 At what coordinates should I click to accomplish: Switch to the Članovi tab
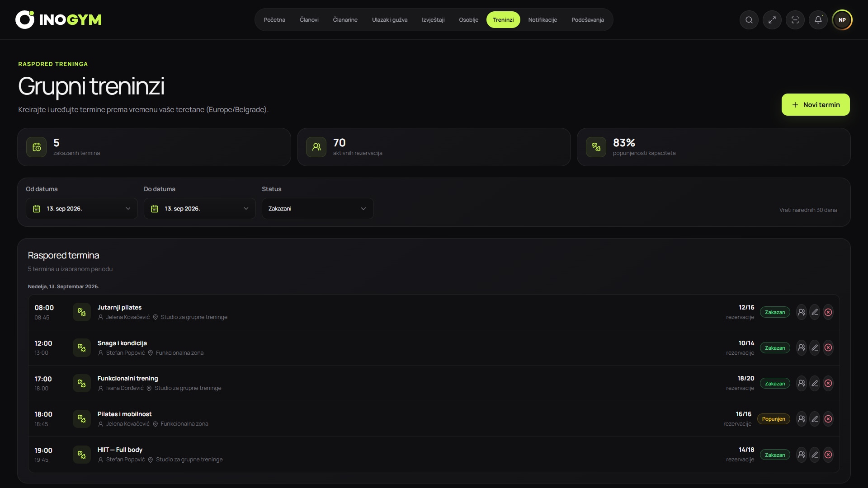309,20
